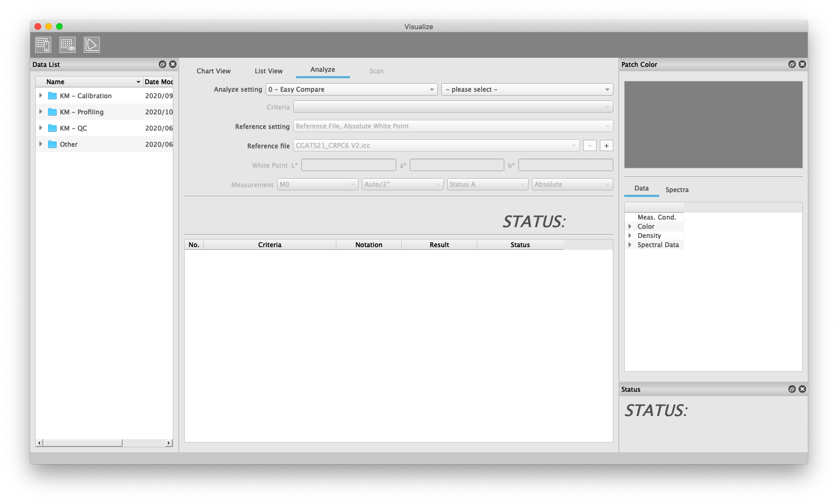Expand the KM - Calibration folder

point(40,96)
